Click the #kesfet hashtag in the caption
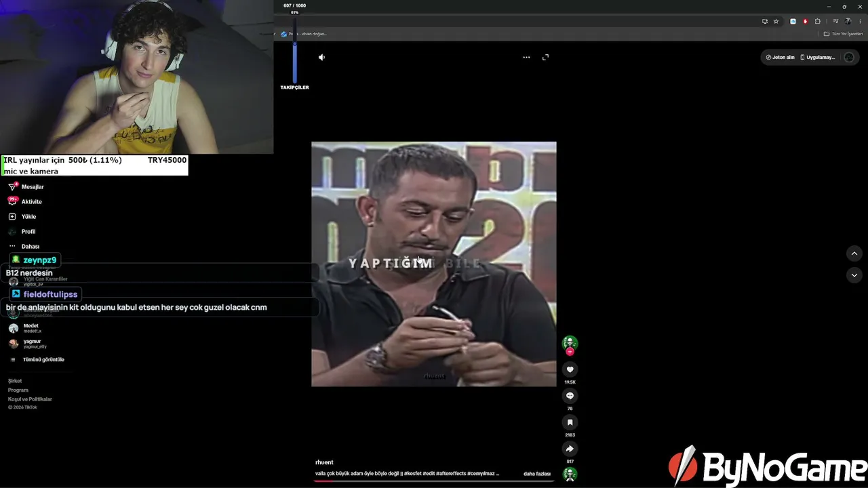Screen dimensions: 868x488 click(x=412, y=474)
